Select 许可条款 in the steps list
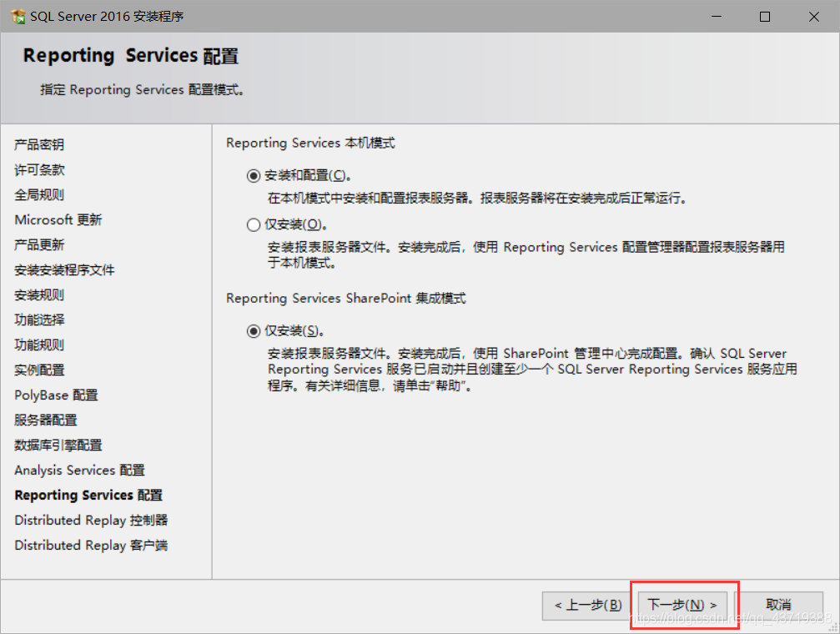The width and height of the screenshot is (840, 634). pyautogui.click(x=39, y=170)
